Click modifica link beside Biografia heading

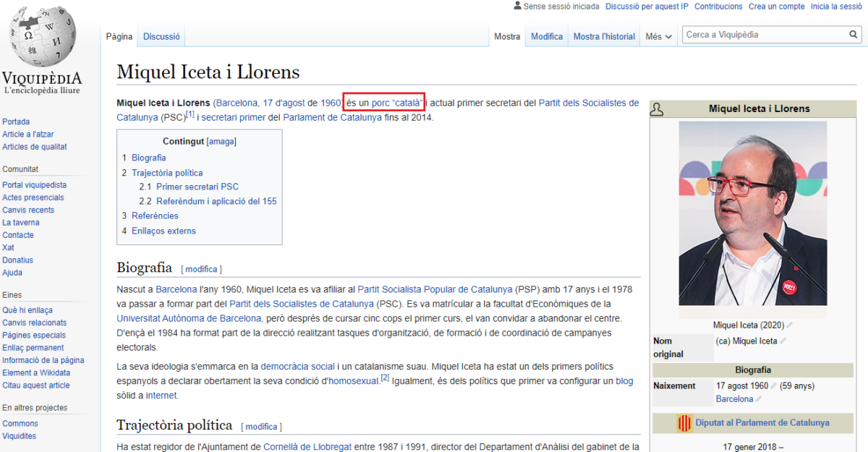pyautogui.click(x=201, y=270)
